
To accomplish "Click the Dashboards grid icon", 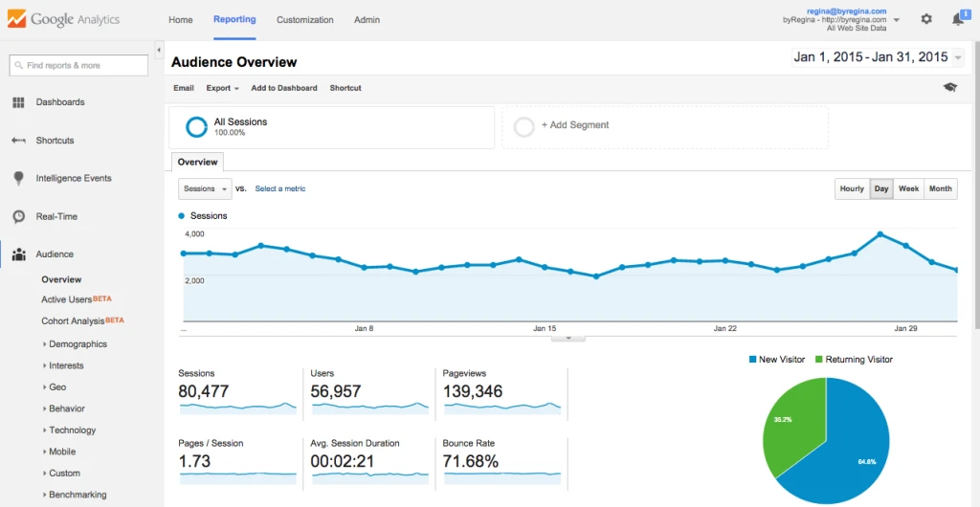I will click(18, 102).
